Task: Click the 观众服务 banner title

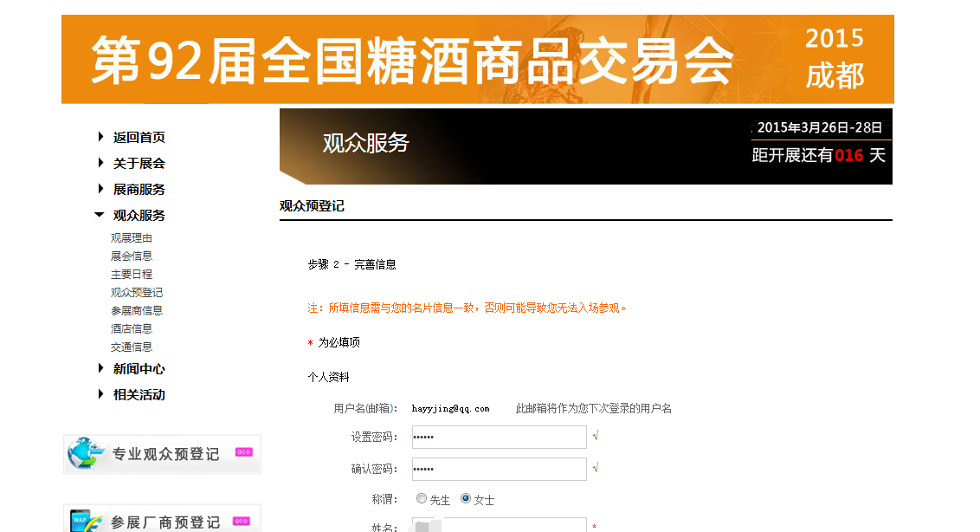Action: click(365, 143)
